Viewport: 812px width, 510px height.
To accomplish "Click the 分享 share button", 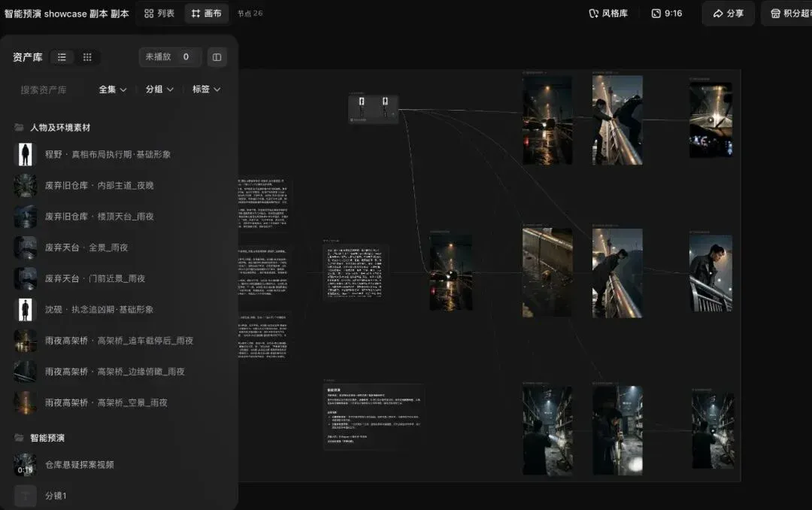I will 728,14.
